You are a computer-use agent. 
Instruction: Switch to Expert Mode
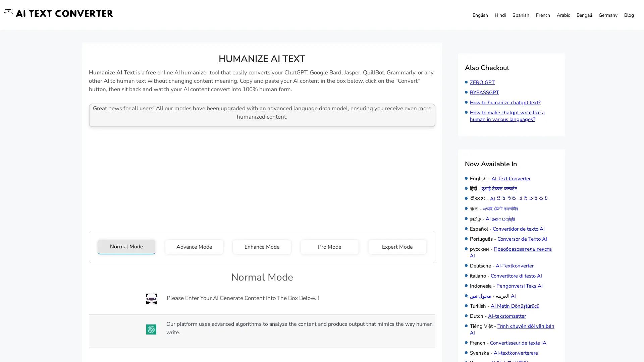397,247
